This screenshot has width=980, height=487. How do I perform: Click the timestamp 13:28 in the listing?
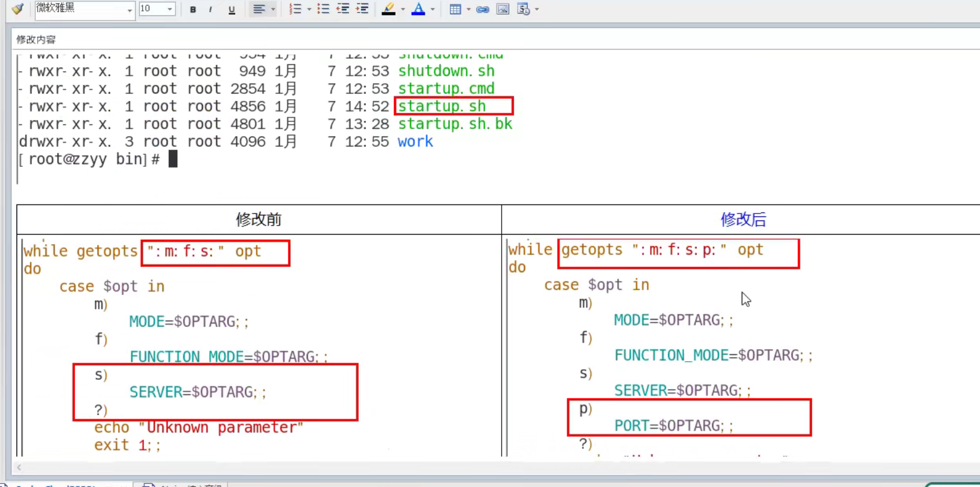point(367,124)
